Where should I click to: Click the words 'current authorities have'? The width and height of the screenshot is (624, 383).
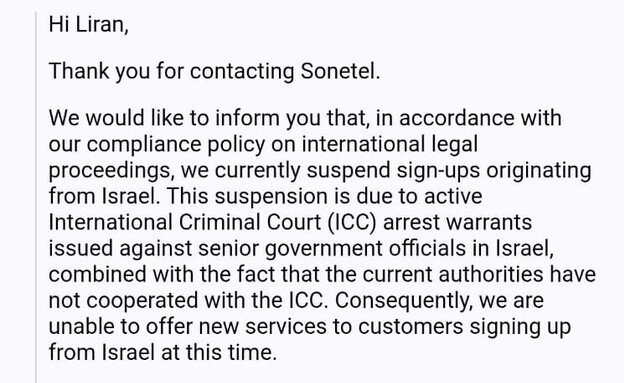point(479,275)
